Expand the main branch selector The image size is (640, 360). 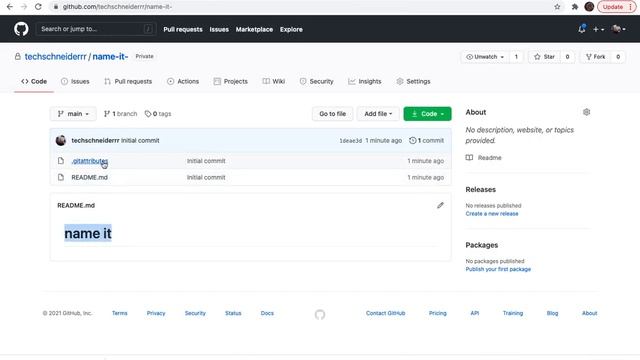tap(73, 114)
